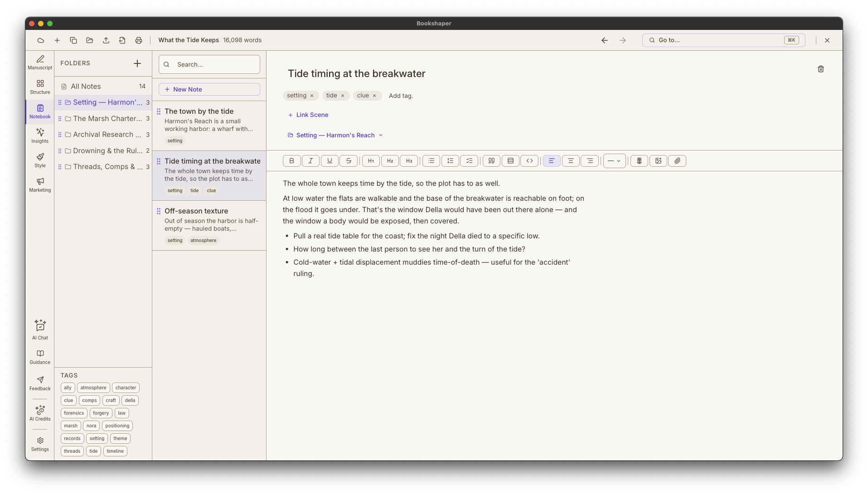This screenshot has height=494, width=868.
Task: View AI Credits
Action: pos(40,413)
